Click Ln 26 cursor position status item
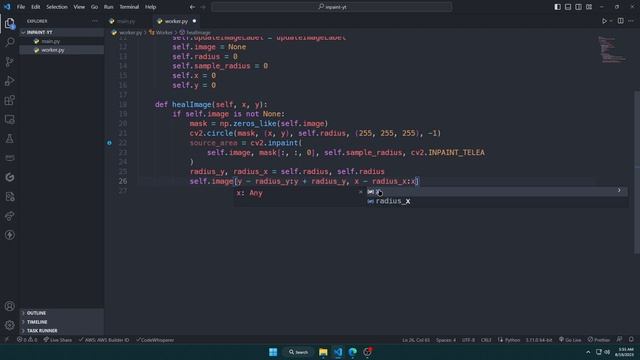 [416, 340]
